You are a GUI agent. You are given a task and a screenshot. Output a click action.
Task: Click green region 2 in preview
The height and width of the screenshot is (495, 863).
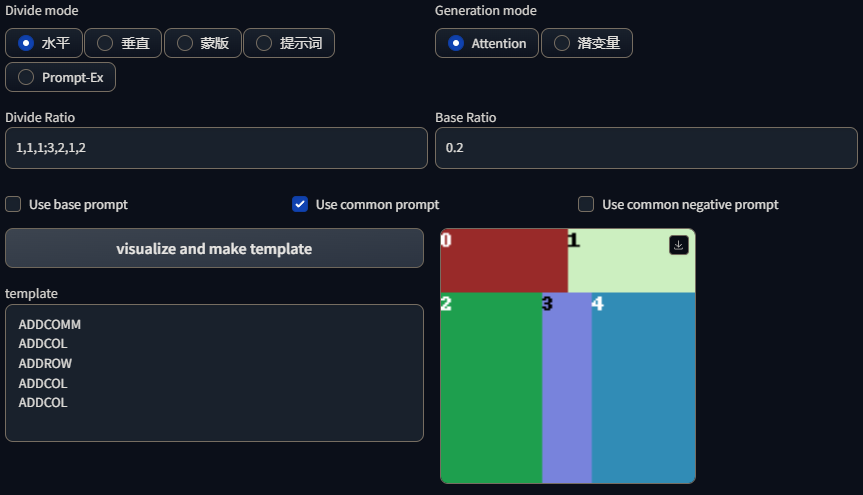click(x=491, y=388)
